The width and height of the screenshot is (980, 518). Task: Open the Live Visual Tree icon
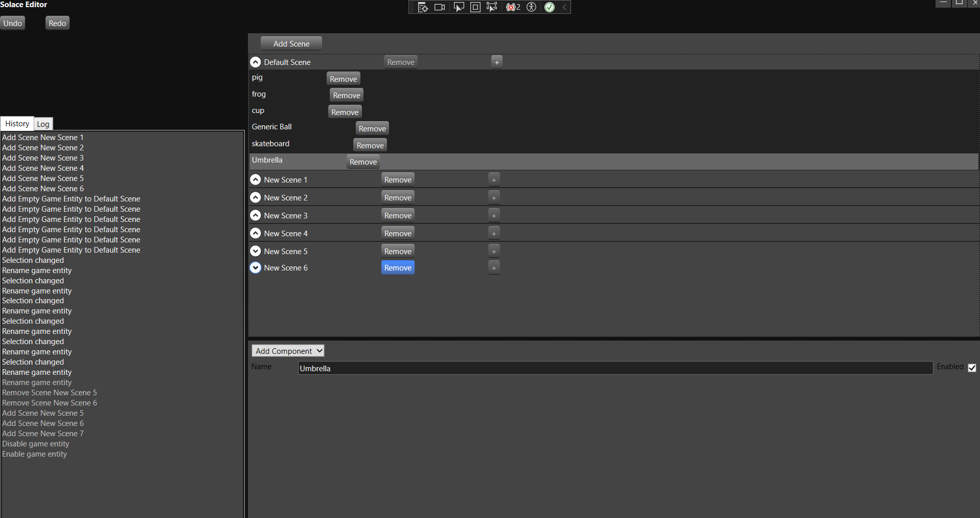click(422, 7)
